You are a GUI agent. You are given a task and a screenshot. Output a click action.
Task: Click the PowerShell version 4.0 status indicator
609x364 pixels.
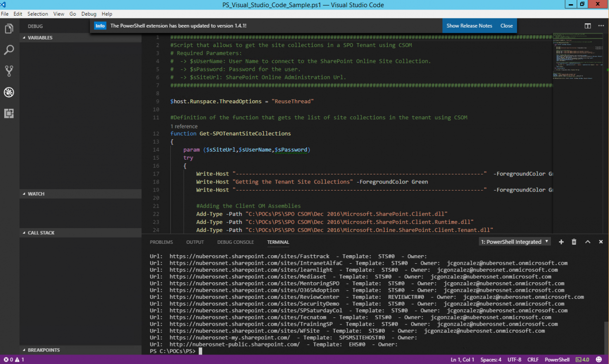click(x=582, y=360)
